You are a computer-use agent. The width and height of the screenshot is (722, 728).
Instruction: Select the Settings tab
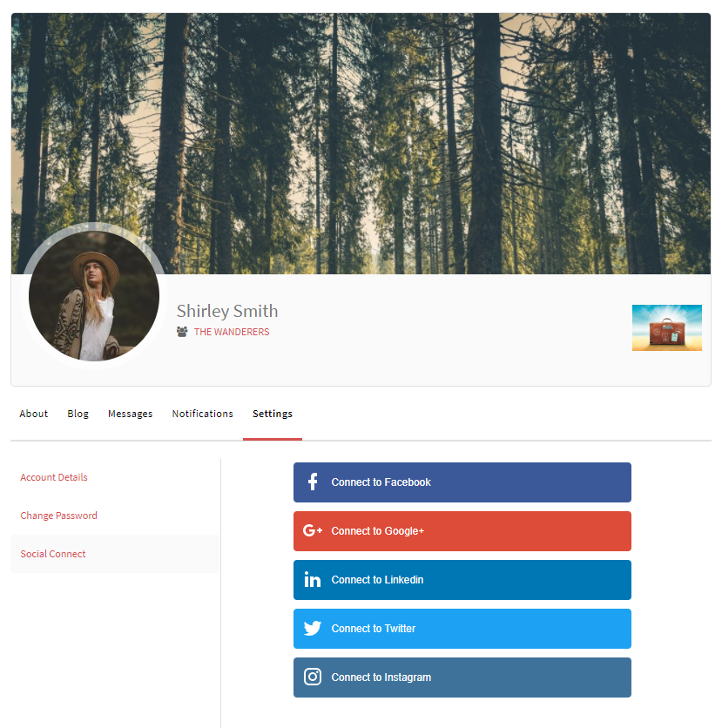coord(273,414)
